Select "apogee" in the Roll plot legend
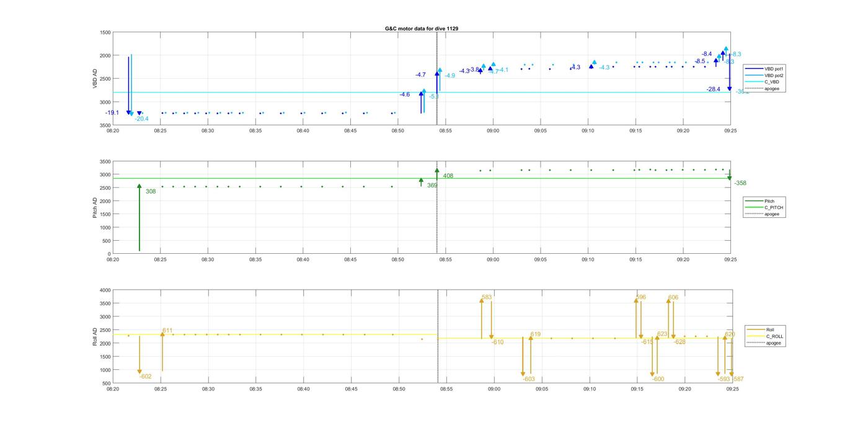The height and width of the screenshot is (430, 868). tap(764, 343)
